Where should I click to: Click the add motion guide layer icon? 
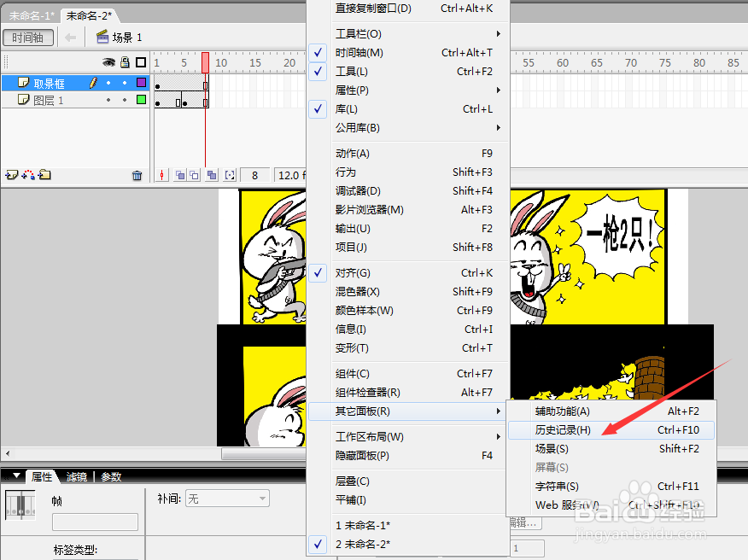[28, 175]
